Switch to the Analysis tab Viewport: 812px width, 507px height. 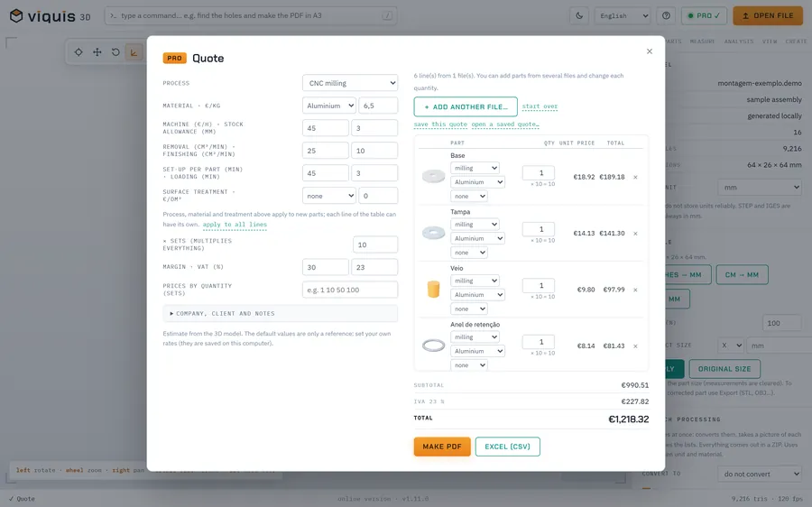739,41
